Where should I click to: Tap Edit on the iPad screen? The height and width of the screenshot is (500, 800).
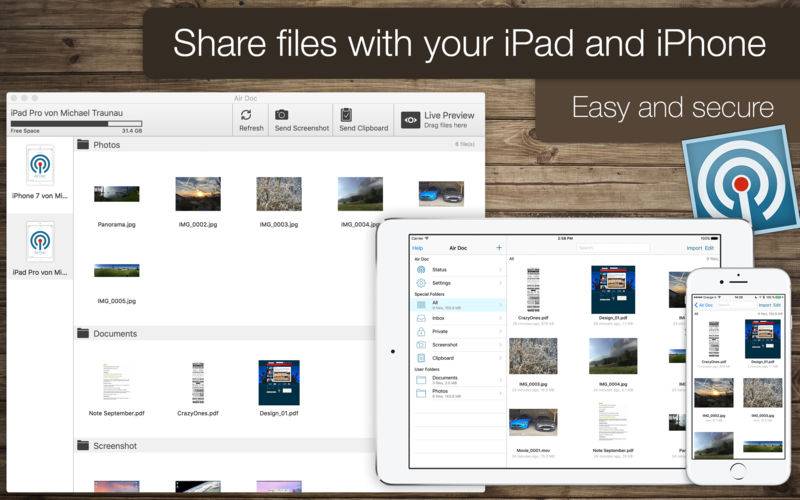pos(709,248)
